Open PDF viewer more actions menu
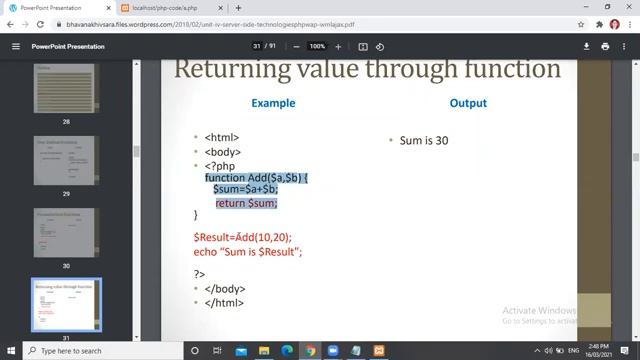This screenshot has width=640, height=360. 624,47
